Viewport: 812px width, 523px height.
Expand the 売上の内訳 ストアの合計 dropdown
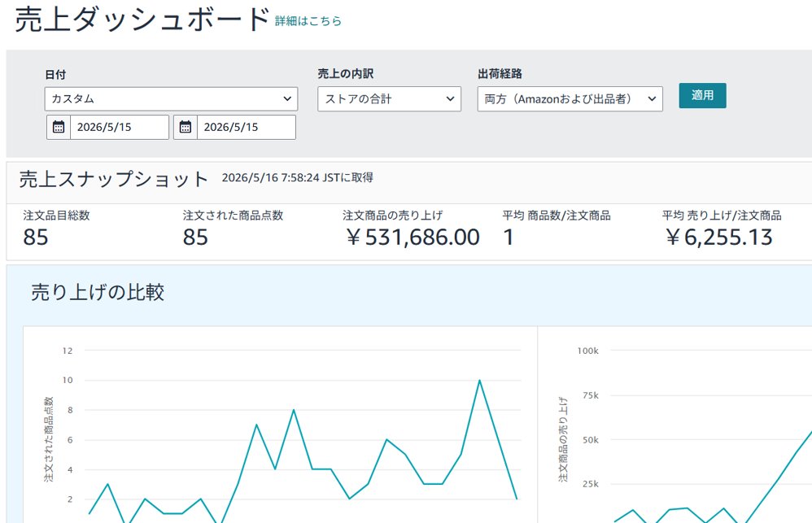click(x=389, y=99)
